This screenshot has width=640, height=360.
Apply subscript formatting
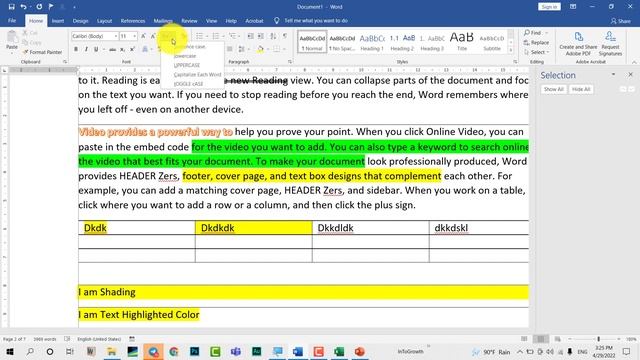[122, 49]
